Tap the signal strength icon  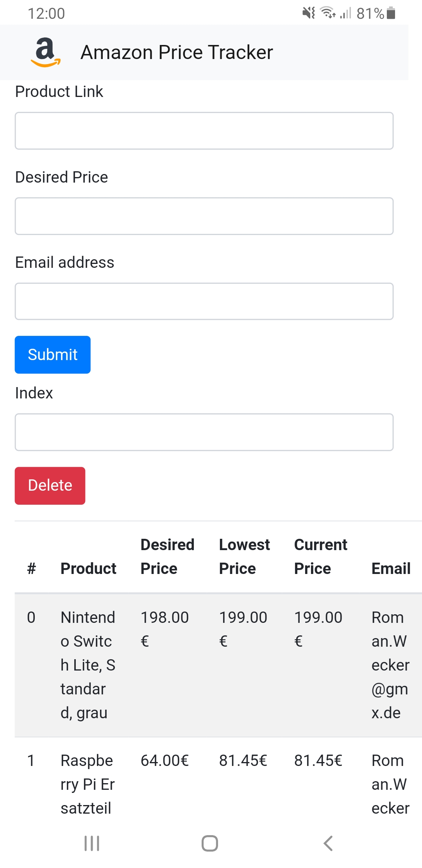[x=345, y=13]
